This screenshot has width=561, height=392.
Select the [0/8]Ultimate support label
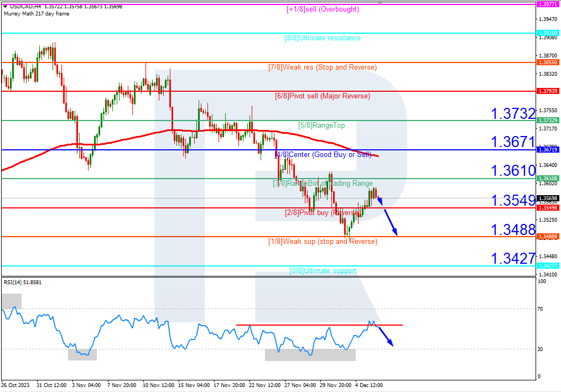coord(323,271)
